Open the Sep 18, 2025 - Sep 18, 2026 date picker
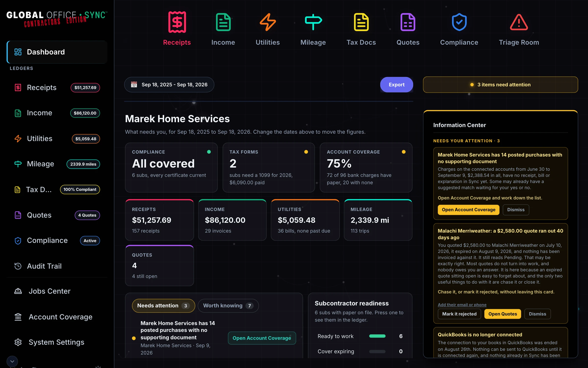The height and width of the screenshot is (368, 588). [169, 85]
